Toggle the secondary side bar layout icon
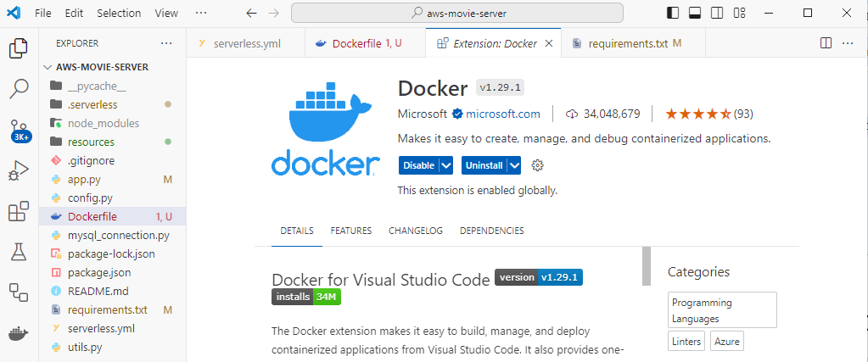This screenshot has width=868, height=362. (717, 13)
